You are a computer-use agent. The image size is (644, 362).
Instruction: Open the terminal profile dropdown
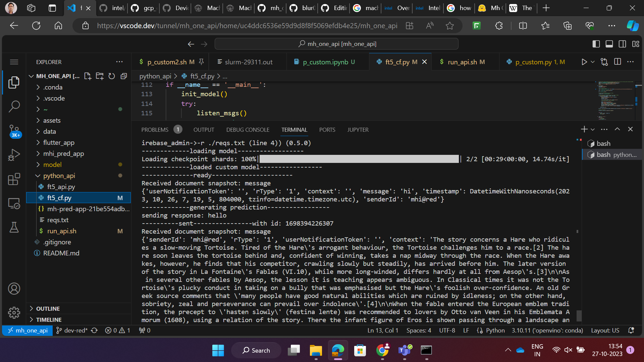592,129
